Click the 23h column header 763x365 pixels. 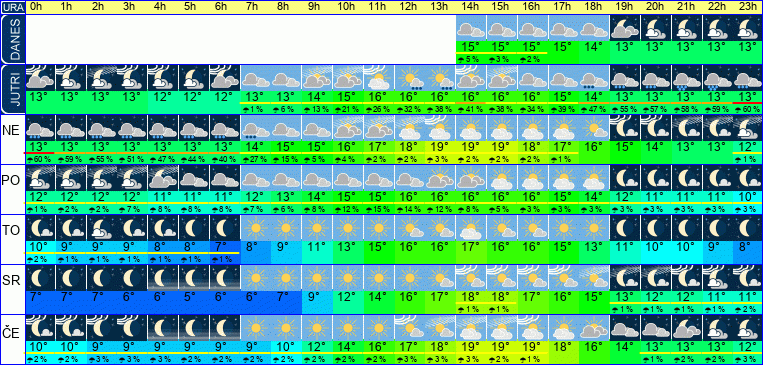click(748, 7)
